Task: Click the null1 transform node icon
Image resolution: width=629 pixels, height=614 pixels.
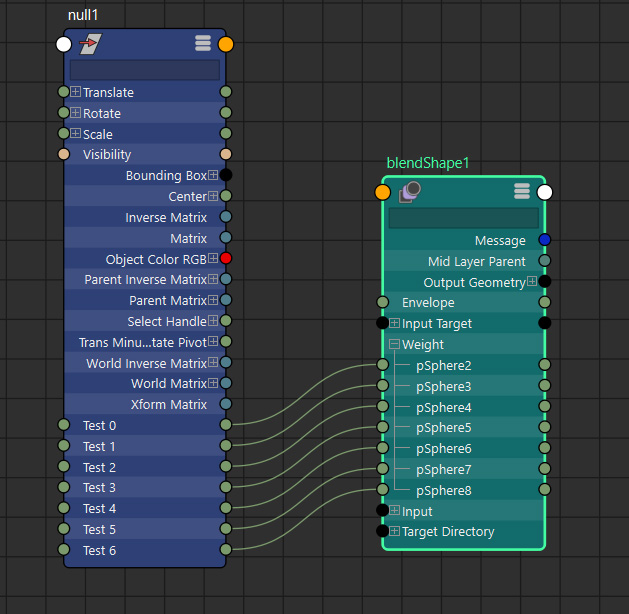Action: click(x=91, y=44)
